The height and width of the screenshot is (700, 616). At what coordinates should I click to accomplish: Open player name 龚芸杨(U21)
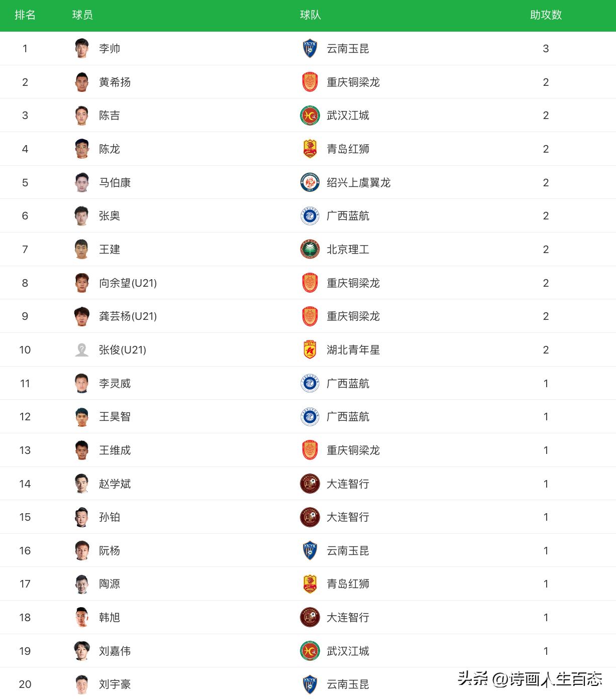128,316
